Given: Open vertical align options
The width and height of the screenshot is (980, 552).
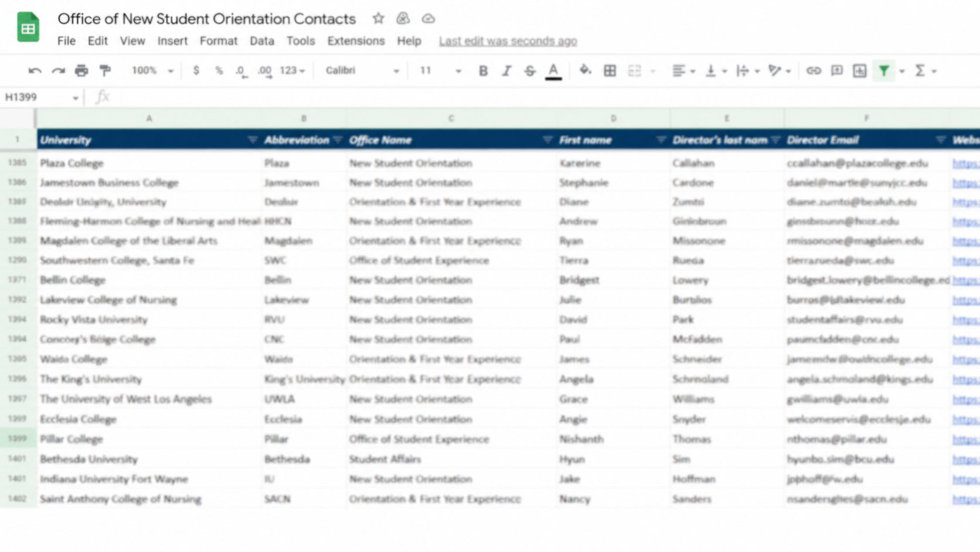Looking at the screenshot, I should [716, 71].
